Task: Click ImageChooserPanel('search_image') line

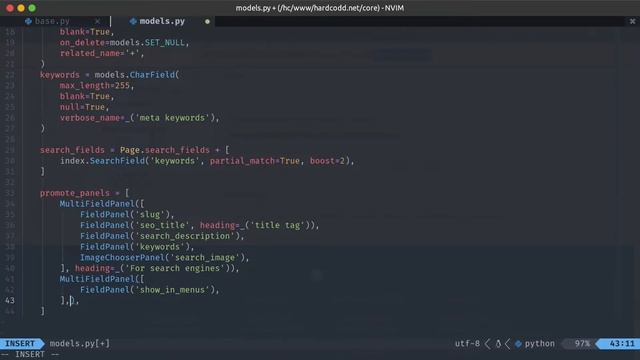Action: (x=164, y=258)
